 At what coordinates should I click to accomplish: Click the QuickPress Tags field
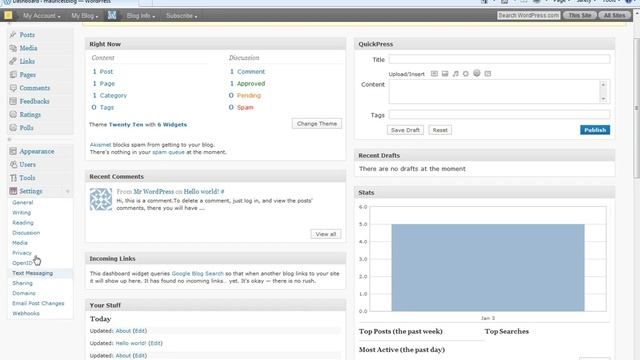click(500, 115)
